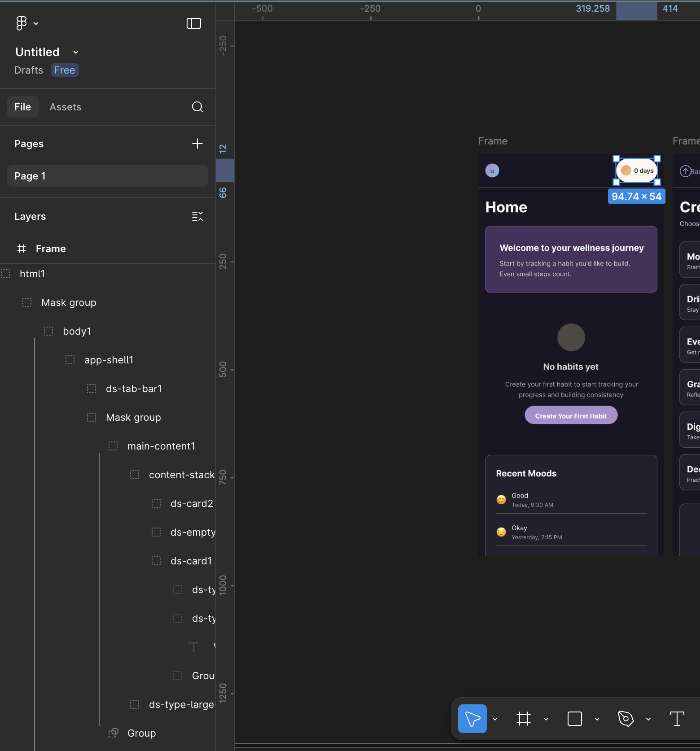This screenshot has height=751, width=700.
Task: Toggle the sidebar panel collapse icon
Action: click(194, 23)
